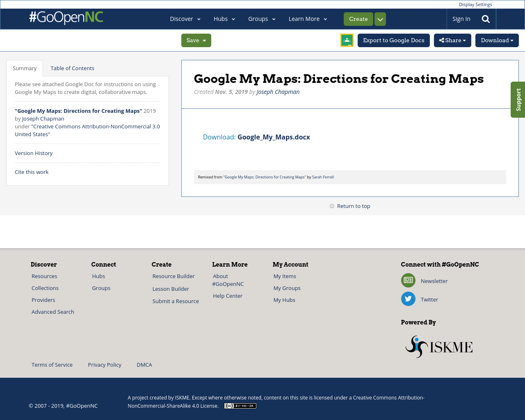
Task: Click the #GoOpenNC home logo
Action: [66, 18]
